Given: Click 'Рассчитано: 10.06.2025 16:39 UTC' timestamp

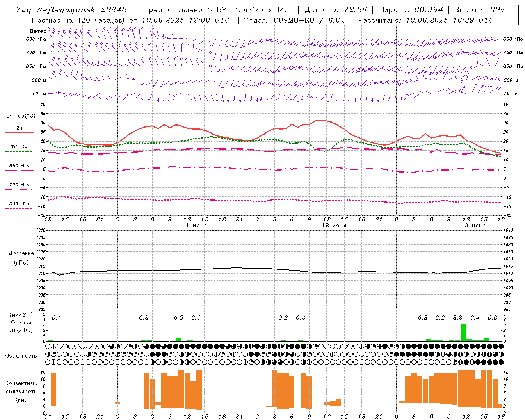Looking at the screenshot, I should click(426, 20).
